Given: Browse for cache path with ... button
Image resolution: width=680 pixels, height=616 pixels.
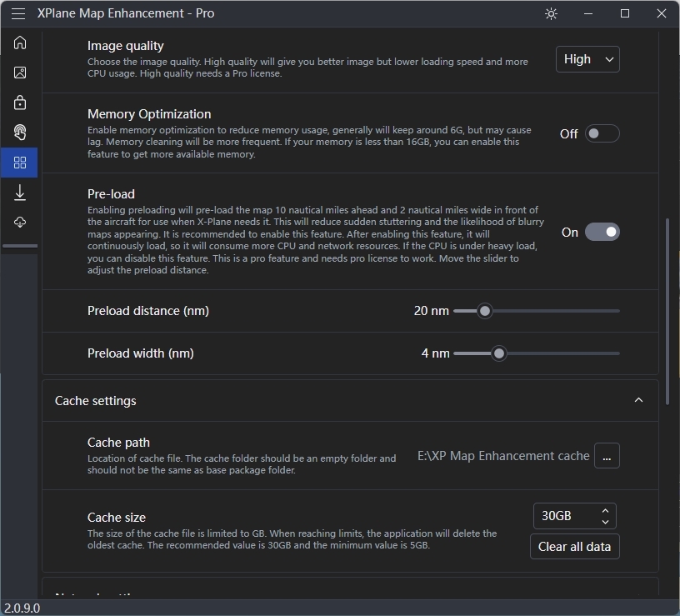Looking at the screenshot, I should click(607, 455).
